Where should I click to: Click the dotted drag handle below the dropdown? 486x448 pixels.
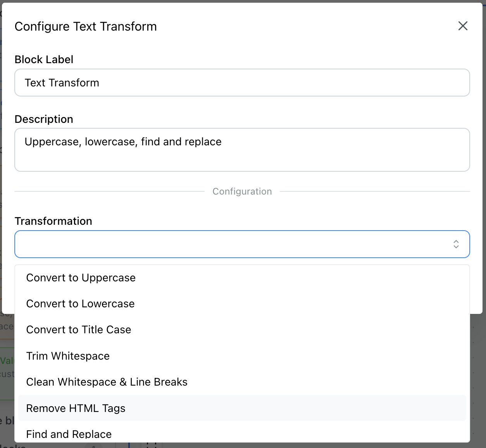click(152, 445)
